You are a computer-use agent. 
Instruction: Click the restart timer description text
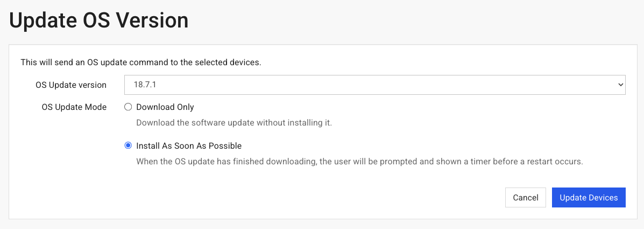pos(359,161)
